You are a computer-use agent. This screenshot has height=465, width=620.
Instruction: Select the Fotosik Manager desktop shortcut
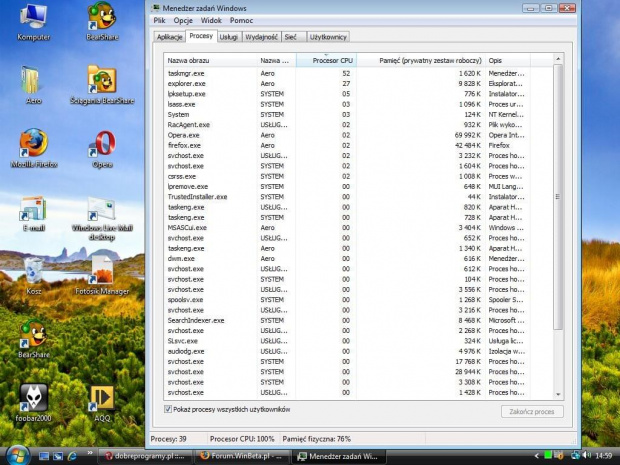coord(102,276)
